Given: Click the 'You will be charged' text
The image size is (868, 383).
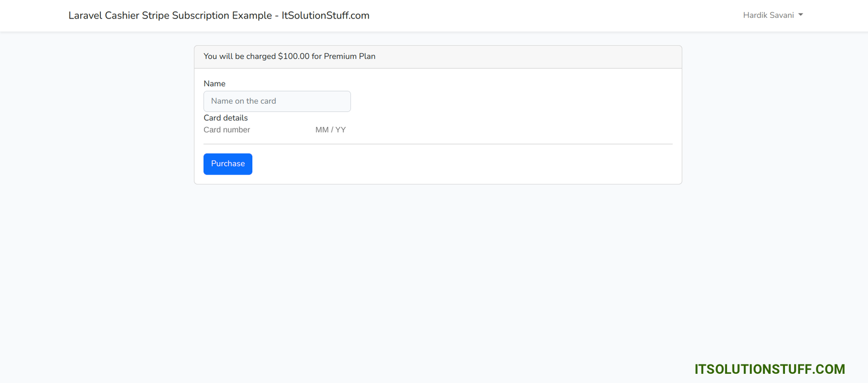Looking at the screenshot, I should point(239,56).
